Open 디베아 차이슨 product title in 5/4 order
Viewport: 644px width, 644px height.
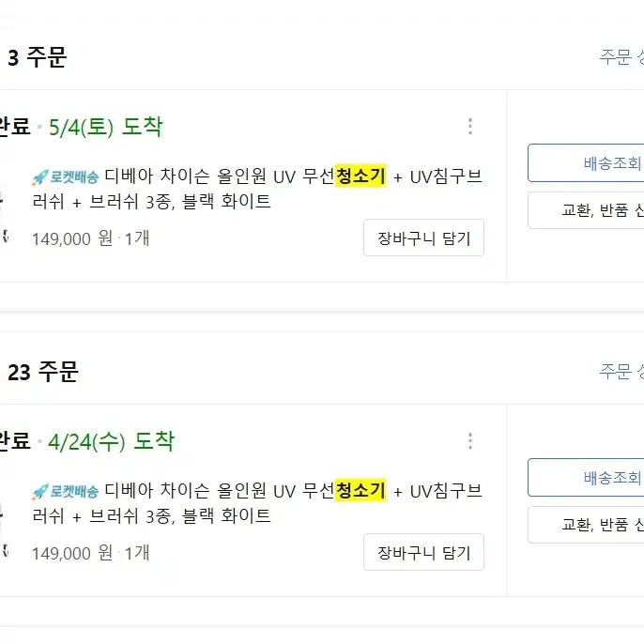pos(257,189)
